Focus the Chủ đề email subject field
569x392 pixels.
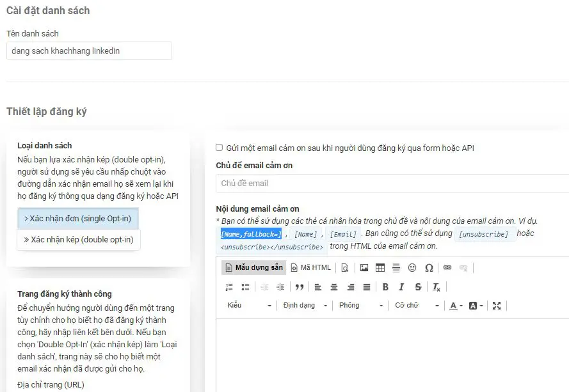(x=392, y=184)
